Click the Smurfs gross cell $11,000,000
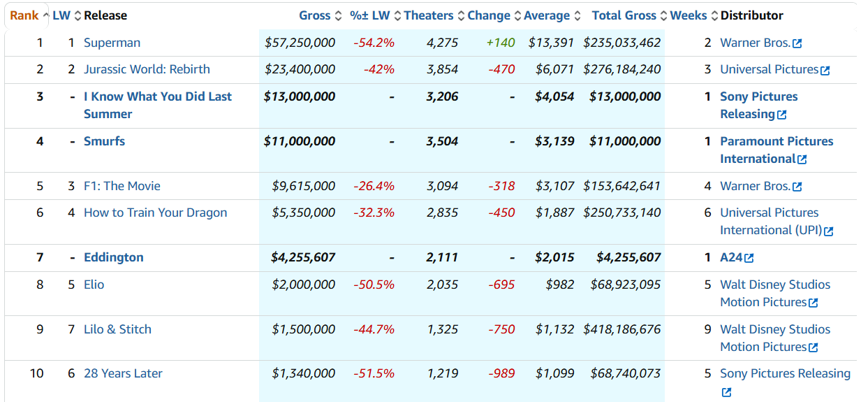 coord(300,141)
